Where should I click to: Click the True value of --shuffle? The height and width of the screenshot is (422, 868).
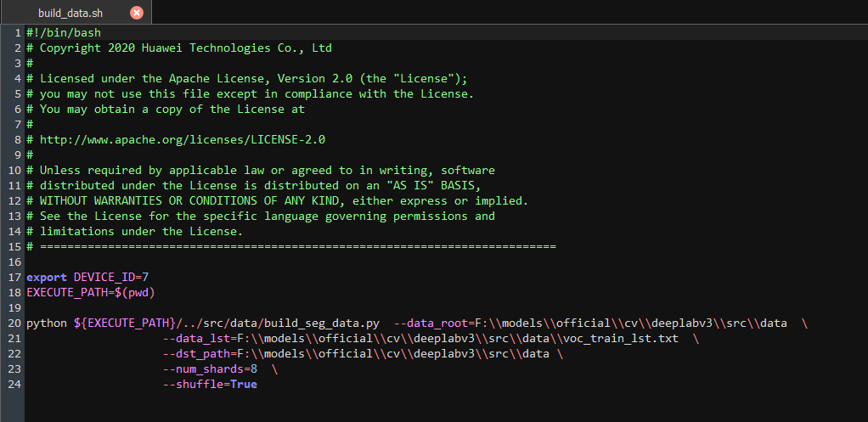[244, 384]
